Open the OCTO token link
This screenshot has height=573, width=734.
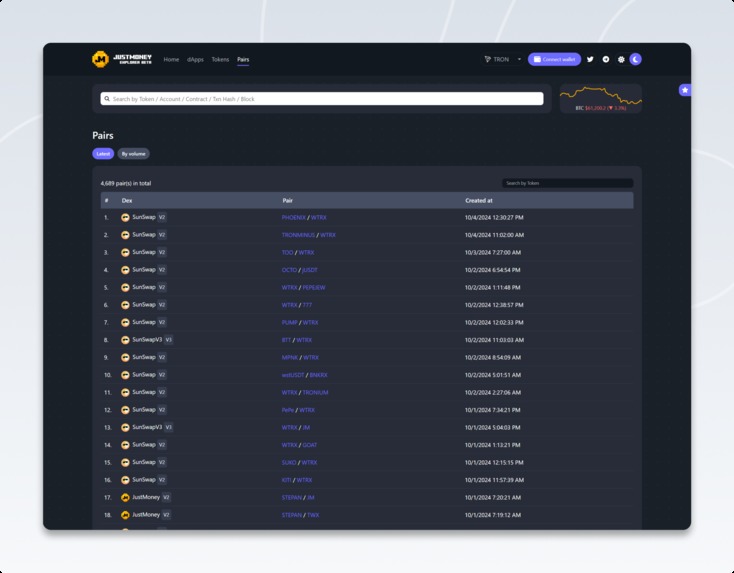[289, 270]
